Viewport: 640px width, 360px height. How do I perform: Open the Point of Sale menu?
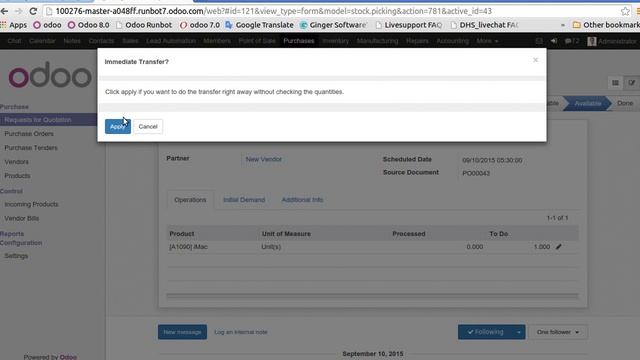[257, 41]
